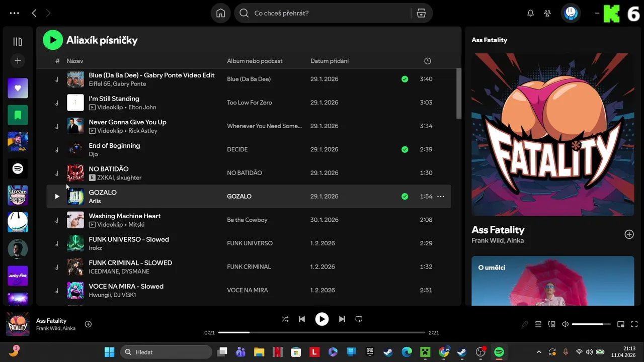Toggle repeat mode

click(x=359, y=319)
